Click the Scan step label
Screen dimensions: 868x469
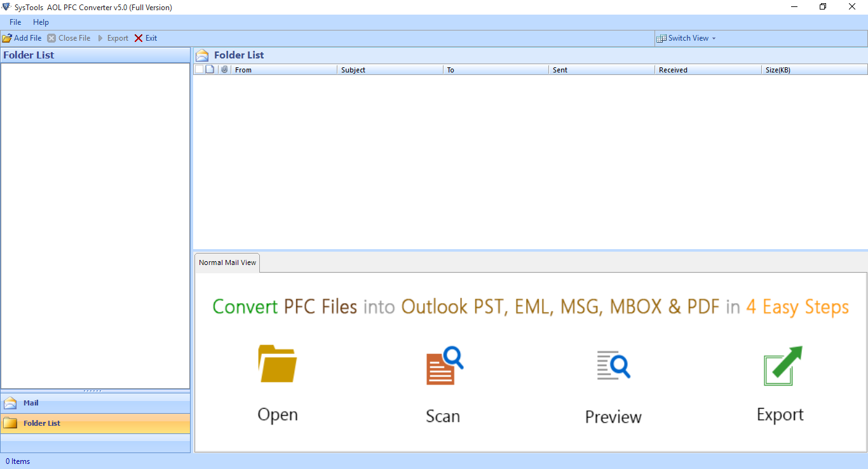[x=443, y=416]
